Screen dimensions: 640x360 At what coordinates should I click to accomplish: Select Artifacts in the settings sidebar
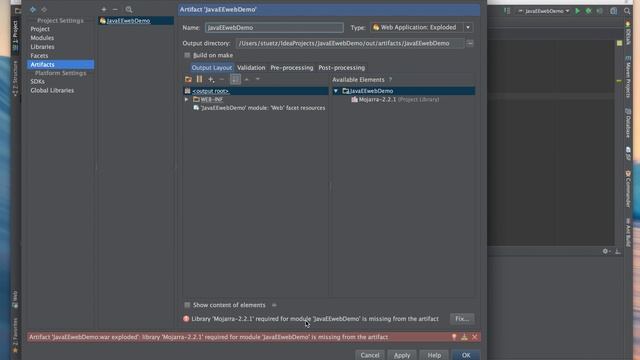coord(60,64)
